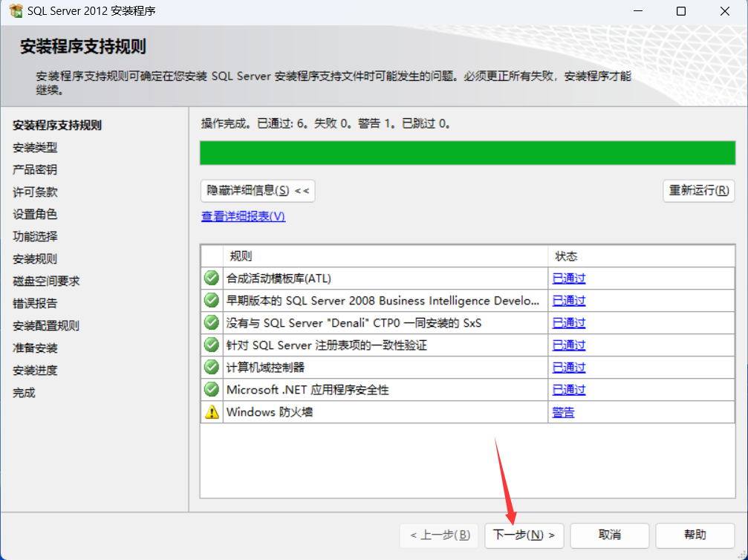The image size is (748, 560).
Task: Click green check icon for 计算机域控制器 row
Action: (212, 367)
